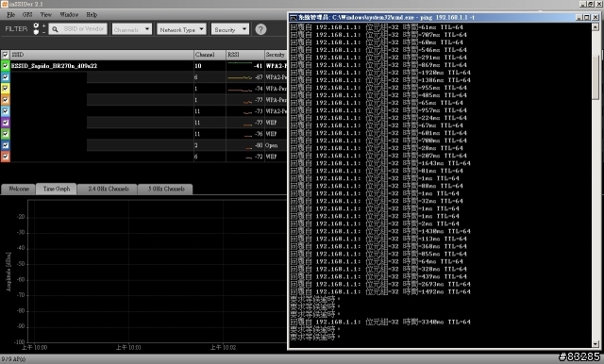Switch to the Welcome tab
Screen dimensions: 604x364
point(19,189)
